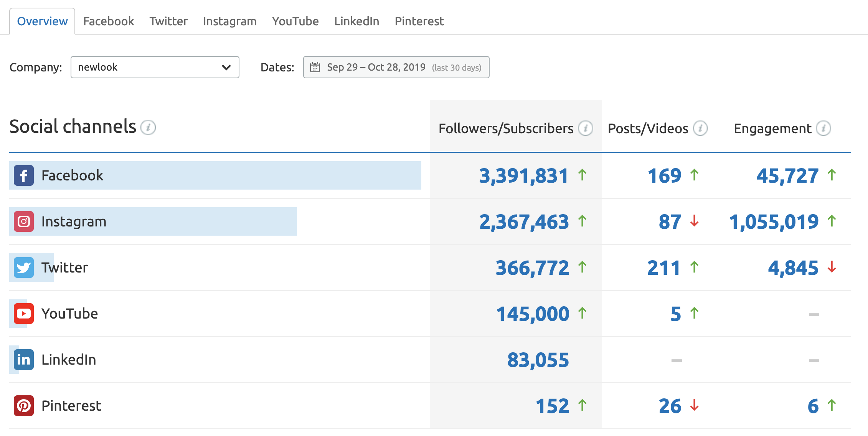Click the Pinterest logo icon in table
The height and width of the screenshot is (436, 868).
click(24, 406)
